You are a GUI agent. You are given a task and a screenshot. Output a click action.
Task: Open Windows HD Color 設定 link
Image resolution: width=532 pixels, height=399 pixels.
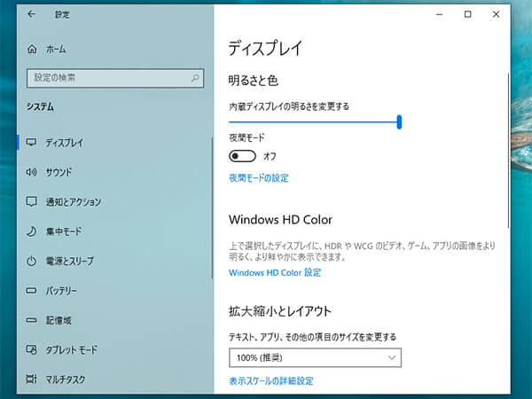coord(275,272)
